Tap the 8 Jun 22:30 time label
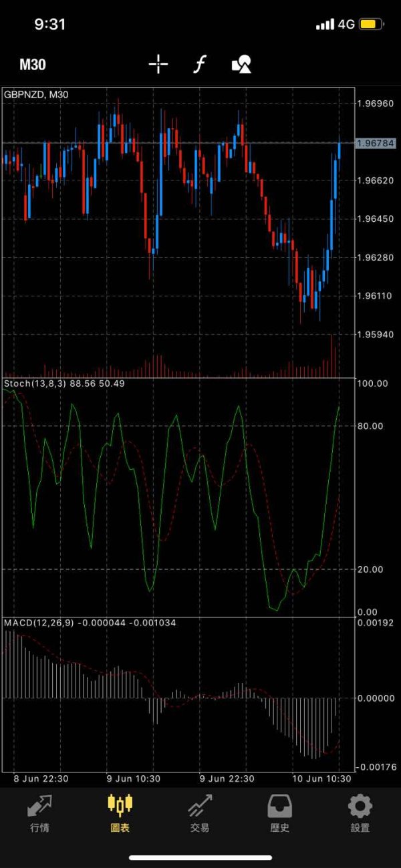The image size is (401, 868). (x=41, y=778)
